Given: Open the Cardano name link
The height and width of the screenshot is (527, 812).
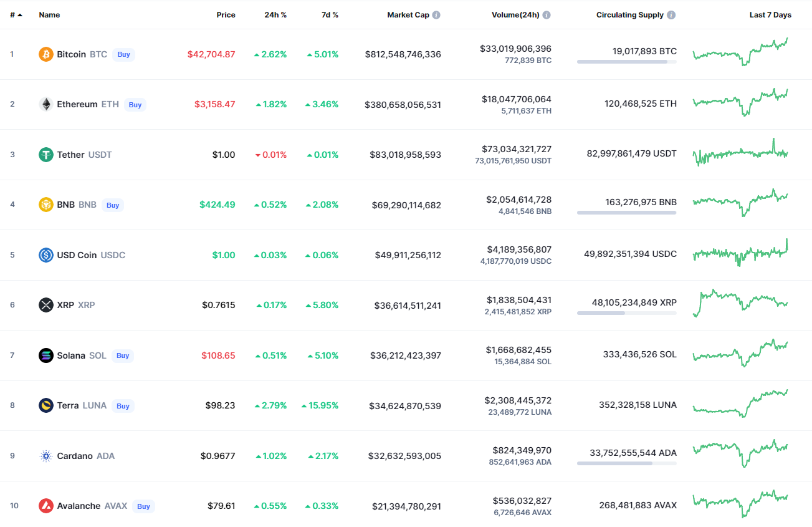Looking at the screenshot, I should click(75, 456).
